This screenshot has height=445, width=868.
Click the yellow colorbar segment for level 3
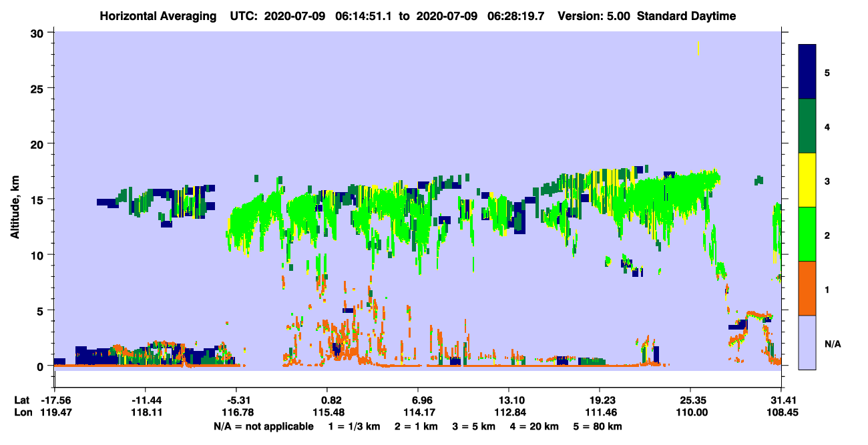tap(807, 180)
